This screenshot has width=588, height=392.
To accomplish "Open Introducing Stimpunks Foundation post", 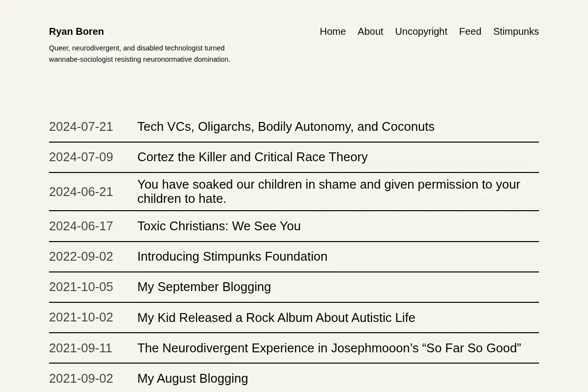I will coord(232,256).
